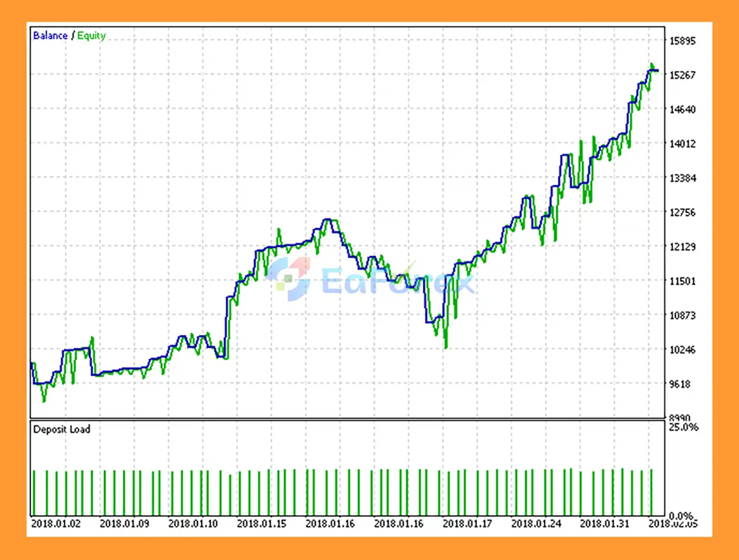739x560 pixels.
Task: Click the 15267 price axis label
Action: click(682, 75)
